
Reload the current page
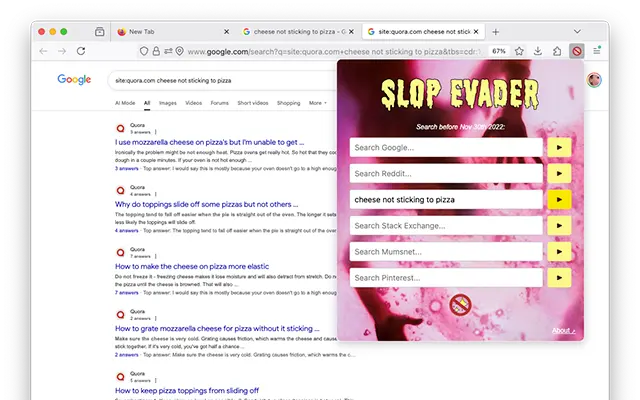(81, 51)
